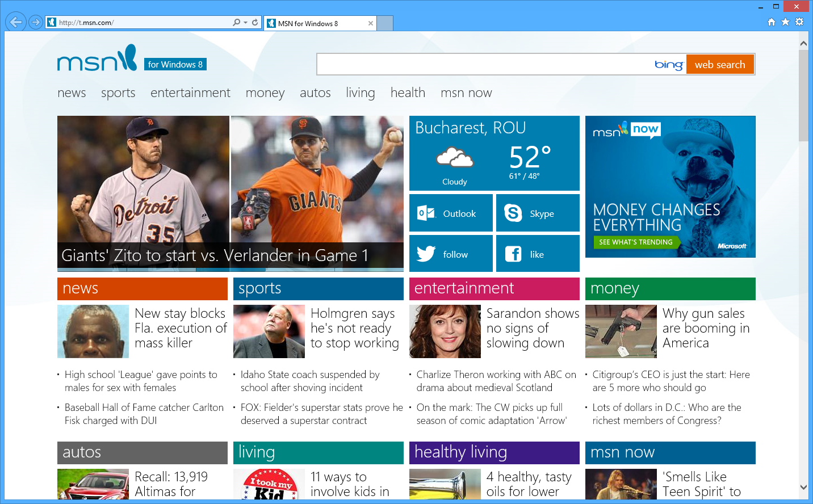The width and height of the screenshot is (813, 504).
Task: Go to the autos navigation link
Action: pos(315,93)
